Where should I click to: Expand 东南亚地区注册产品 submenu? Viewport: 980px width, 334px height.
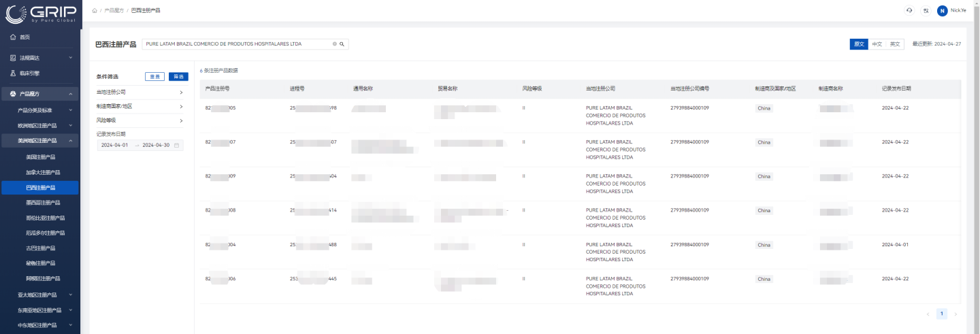pos(71,310)
